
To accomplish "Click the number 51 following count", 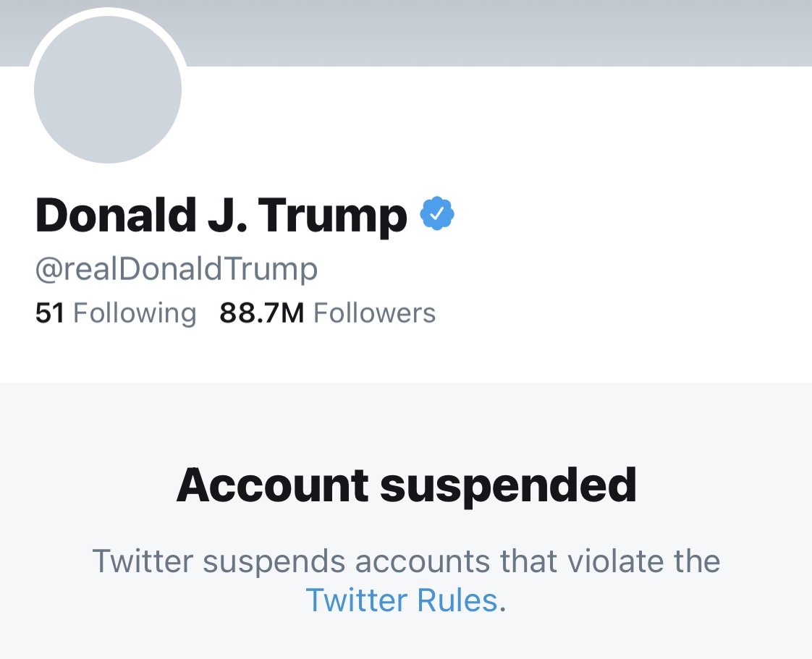I will pos(50,313).
